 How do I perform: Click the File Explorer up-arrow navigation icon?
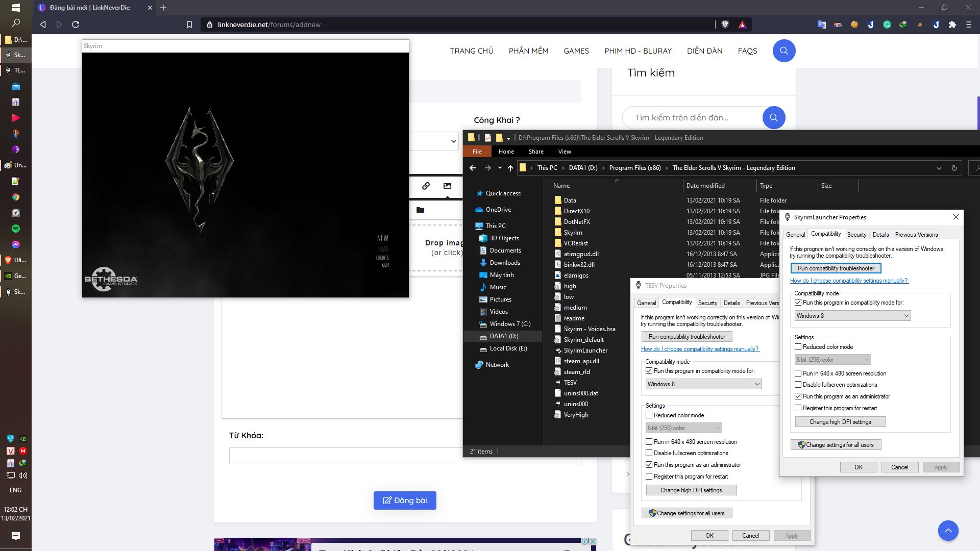click(x=510, y=168)
